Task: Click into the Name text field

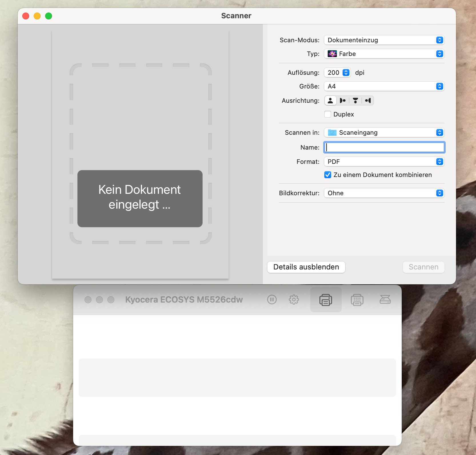Action: [x=384, y=147]
